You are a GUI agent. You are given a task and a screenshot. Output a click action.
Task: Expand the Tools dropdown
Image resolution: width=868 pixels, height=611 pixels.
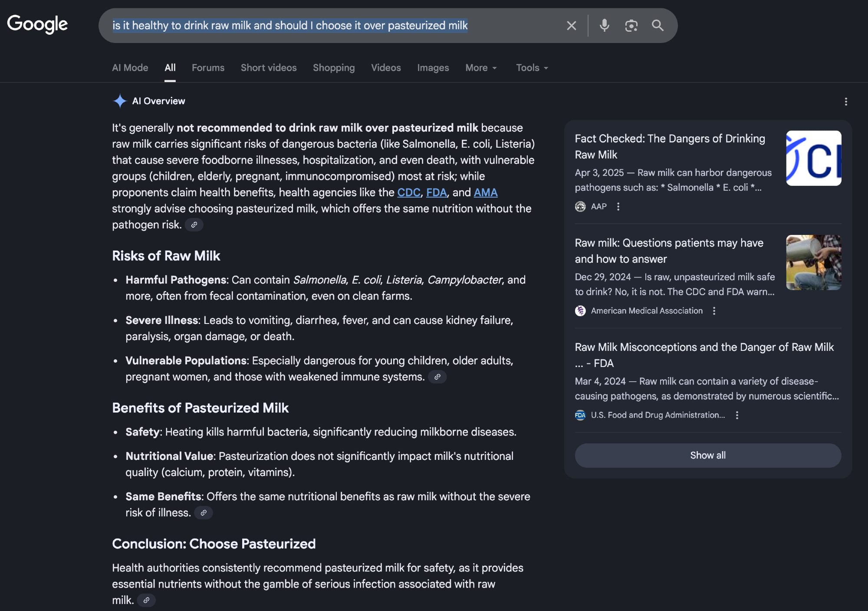[x=532, y=68]
